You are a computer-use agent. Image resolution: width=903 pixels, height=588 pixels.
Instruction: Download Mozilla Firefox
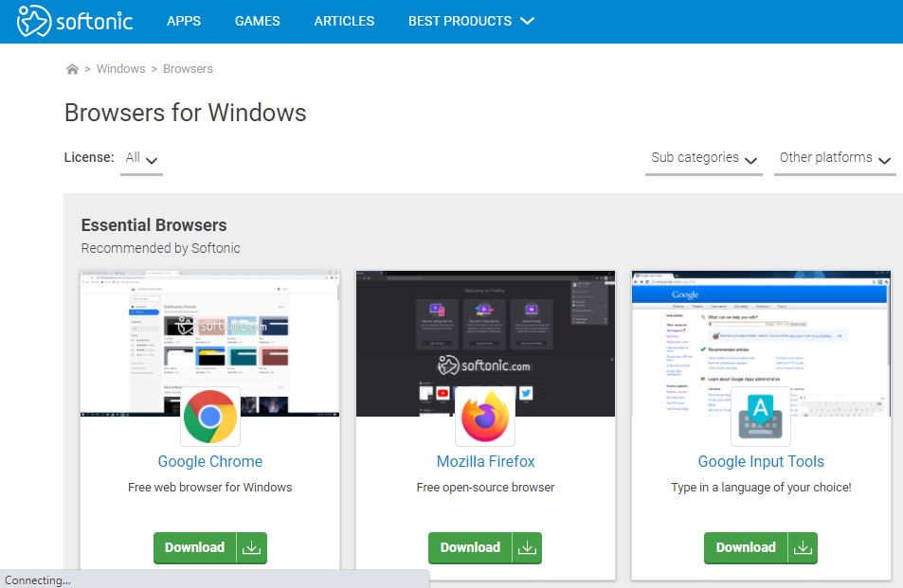coord(485,547)
